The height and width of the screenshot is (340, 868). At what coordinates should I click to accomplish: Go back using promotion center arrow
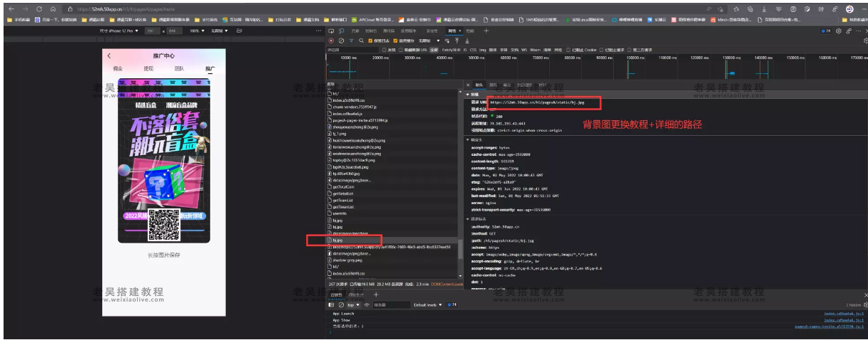109,55
